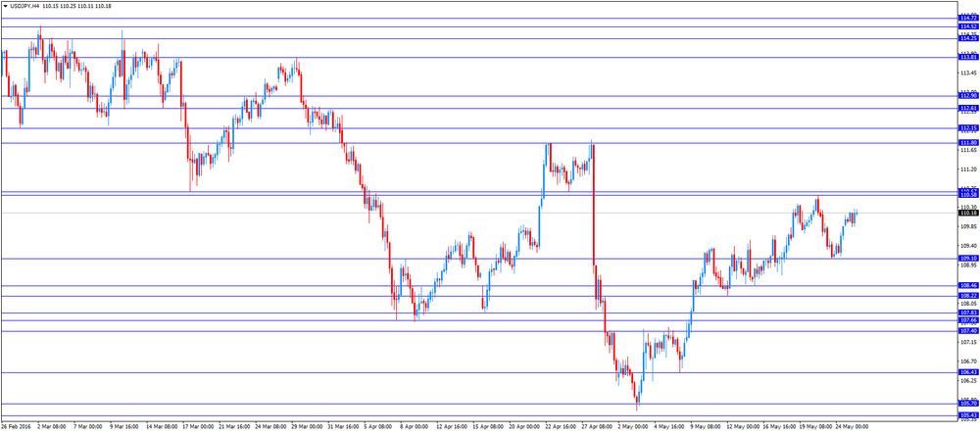Select the 105.70 price level label
This screenshot has height=433, width=980.
[x=969, y=404]
